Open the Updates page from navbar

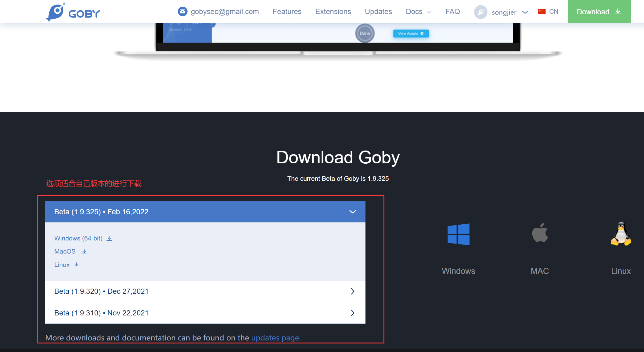click(378, 12)
